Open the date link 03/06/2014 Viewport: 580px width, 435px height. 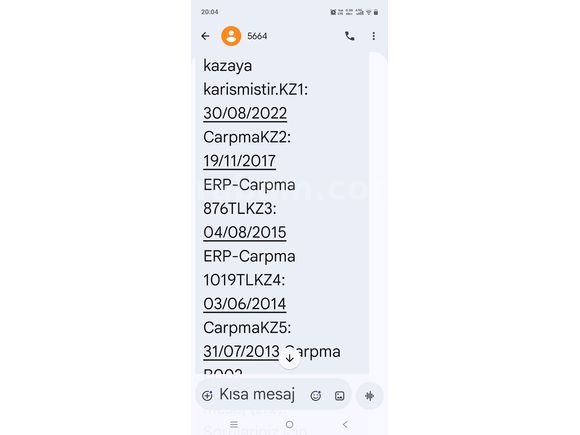pos(245,304)
